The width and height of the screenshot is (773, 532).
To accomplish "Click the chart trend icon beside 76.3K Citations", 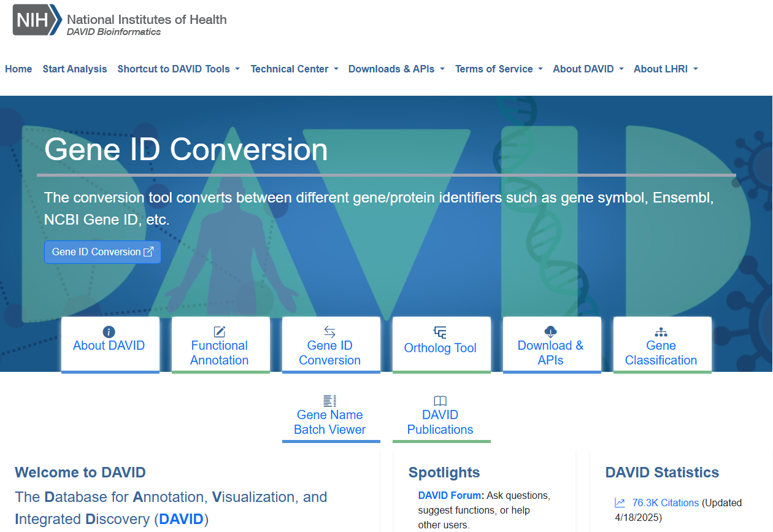I will (620, 503).
